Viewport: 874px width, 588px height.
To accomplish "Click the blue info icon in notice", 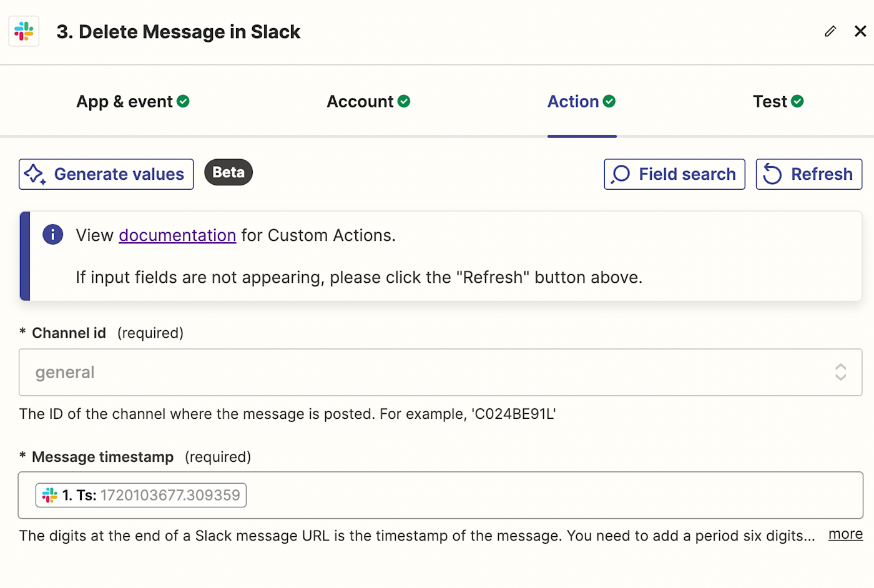I will tap(53, 235).
